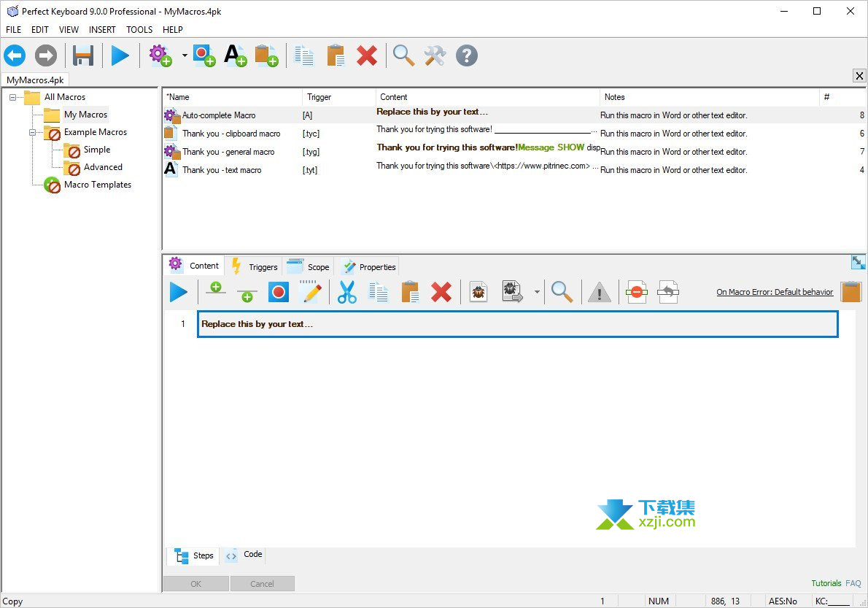Click the warning triangle icon
Screen dimensions: 868x608
point(599,293)
